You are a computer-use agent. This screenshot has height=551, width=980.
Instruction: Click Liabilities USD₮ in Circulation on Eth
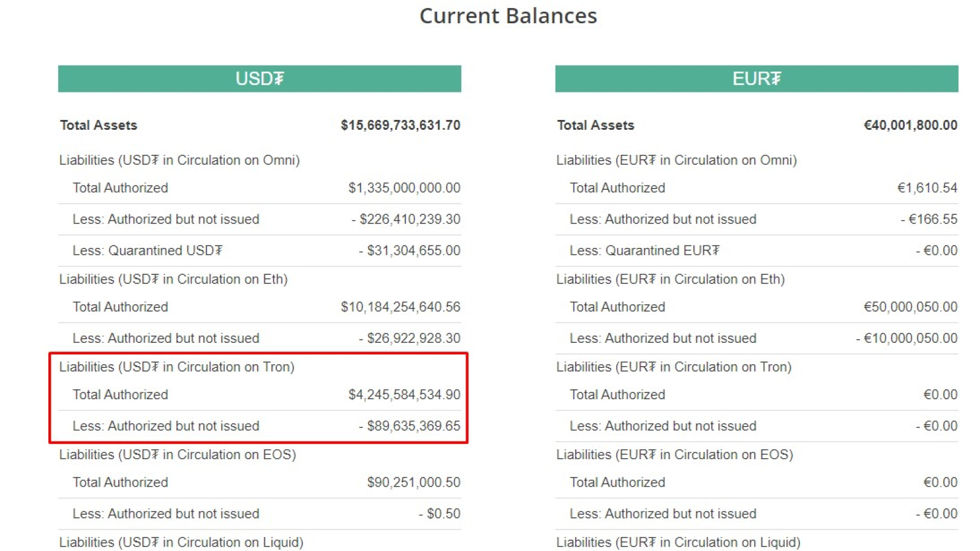[x=173, y=279]
